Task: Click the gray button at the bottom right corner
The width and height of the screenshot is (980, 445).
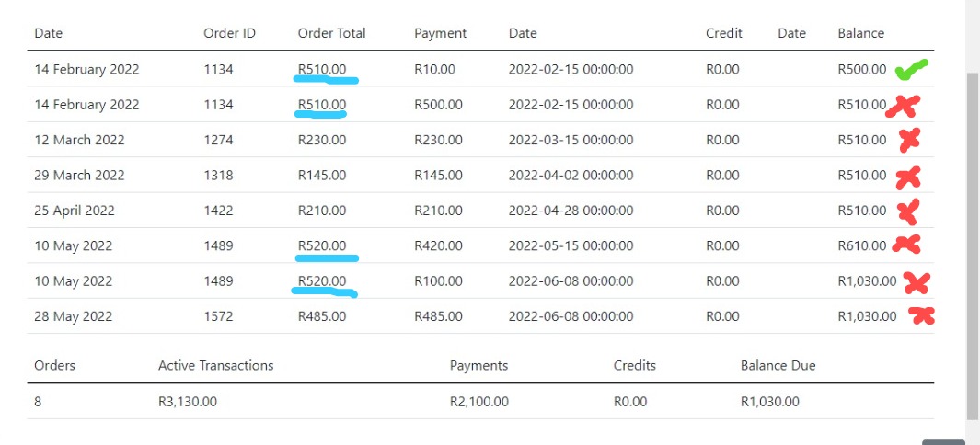Action: pos(944,442)
